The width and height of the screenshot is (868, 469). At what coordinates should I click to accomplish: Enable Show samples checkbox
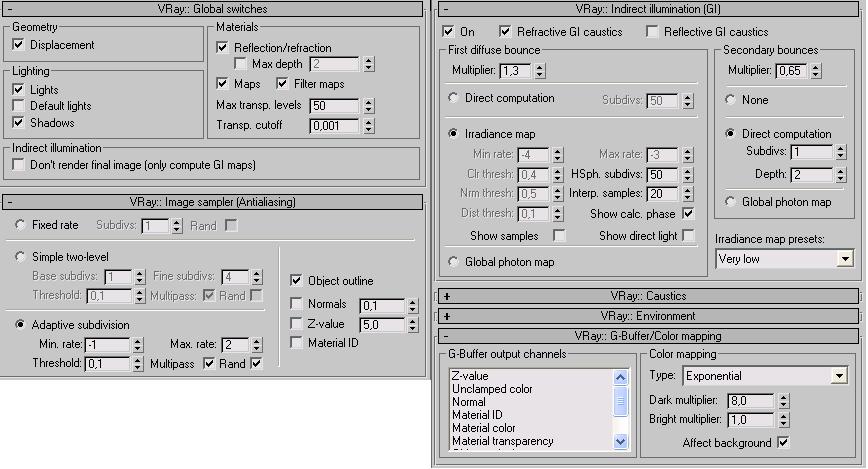tap(559, 235)
